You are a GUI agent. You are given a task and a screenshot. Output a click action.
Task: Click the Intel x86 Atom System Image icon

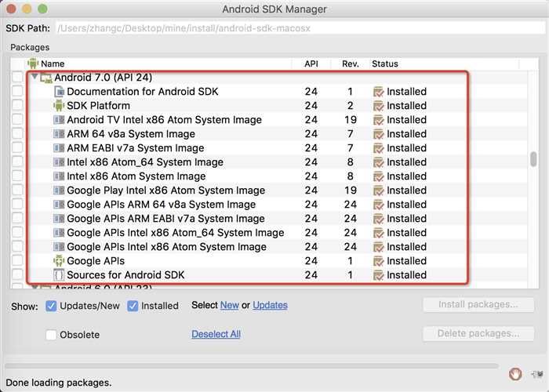pos(59,176)
